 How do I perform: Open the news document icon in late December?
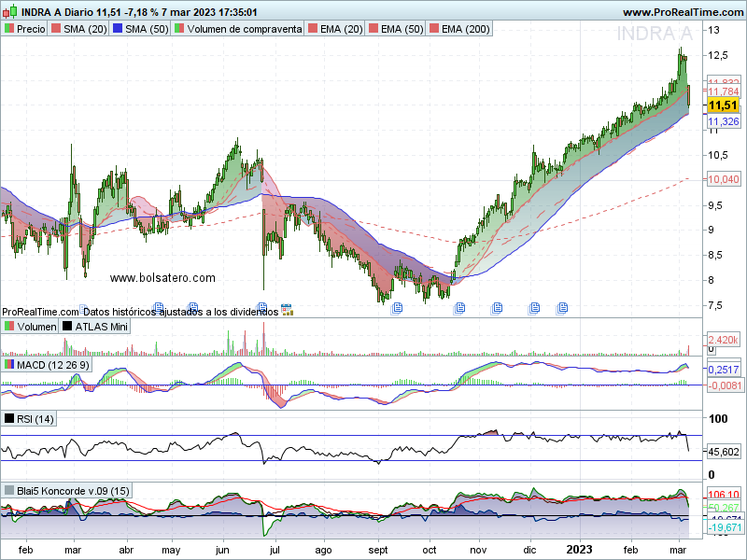pos(562,308)
